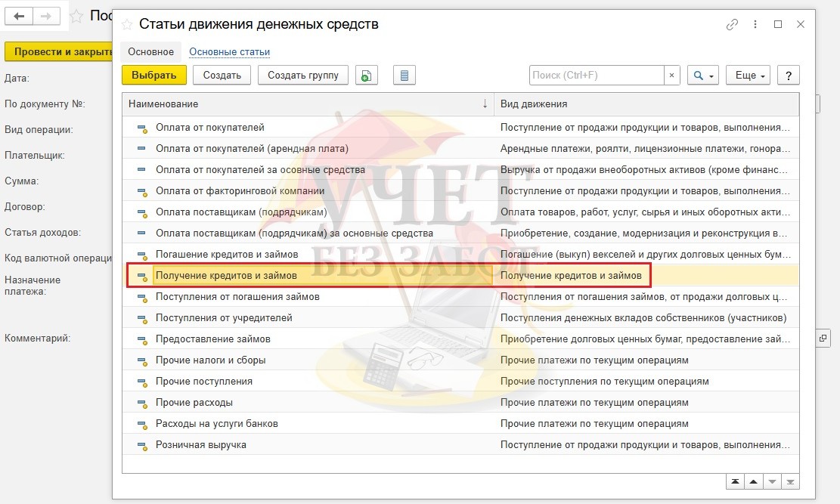Click the icon beside Расходы на услуги банков

coord(142,424)
